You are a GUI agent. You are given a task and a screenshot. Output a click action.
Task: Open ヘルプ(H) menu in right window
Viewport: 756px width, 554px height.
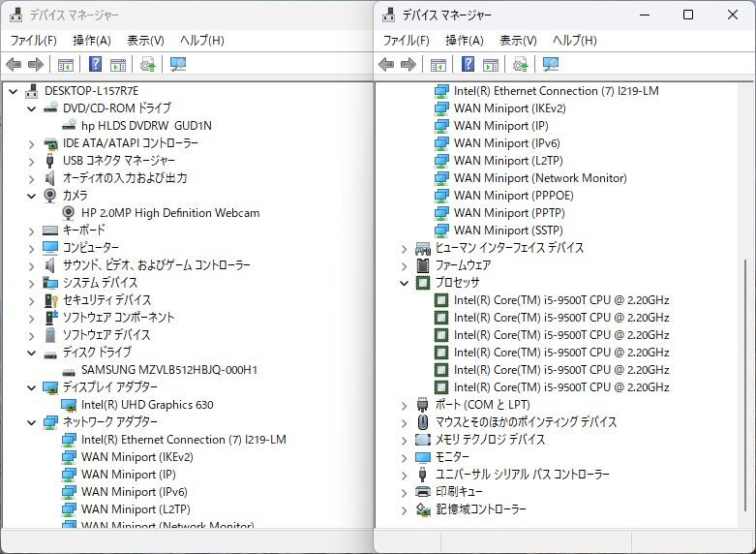[x=574, y=40]
